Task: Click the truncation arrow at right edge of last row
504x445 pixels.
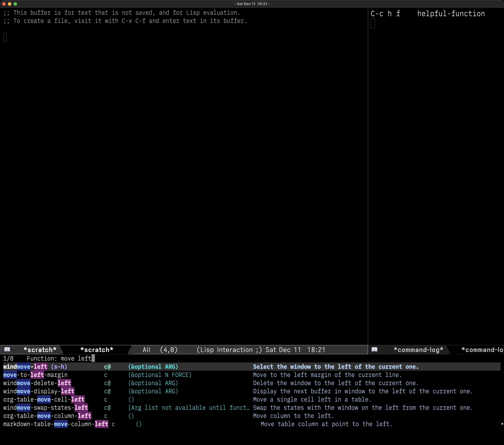Action: pos(502,424)
